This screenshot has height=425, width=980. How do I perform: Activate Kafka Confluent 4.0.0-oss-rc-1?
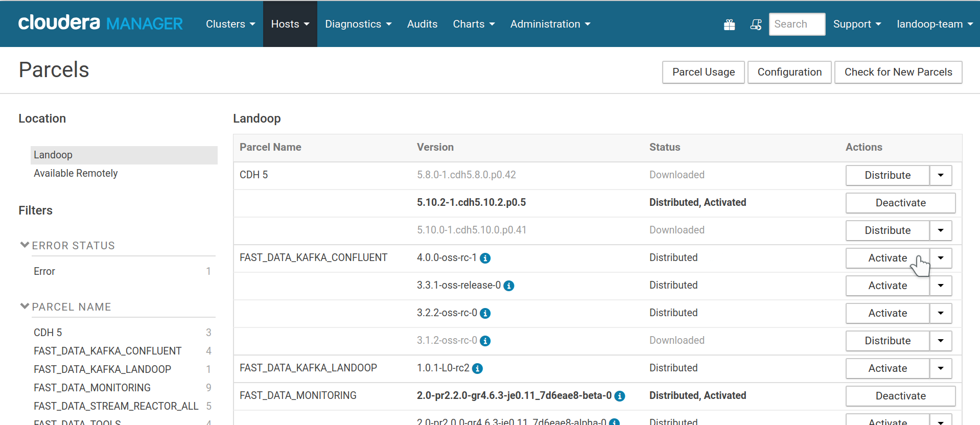click(888, 258)
